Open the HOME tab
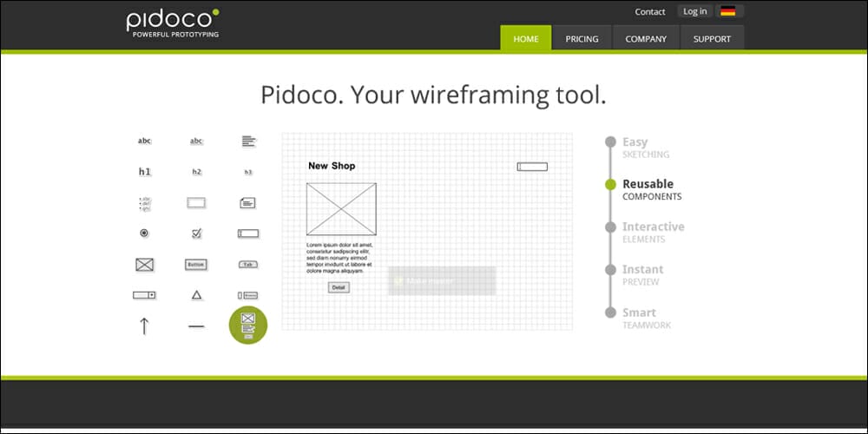 526,38
